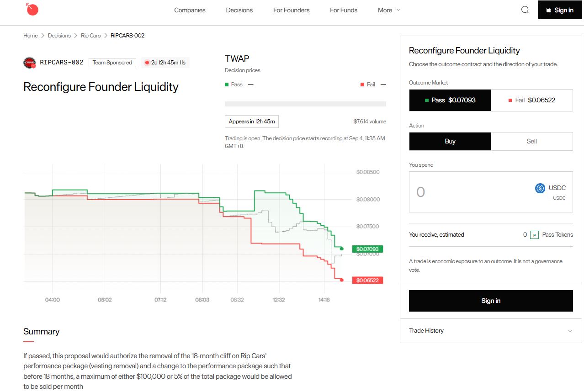Click the USDC coin icon

point(540,188)
